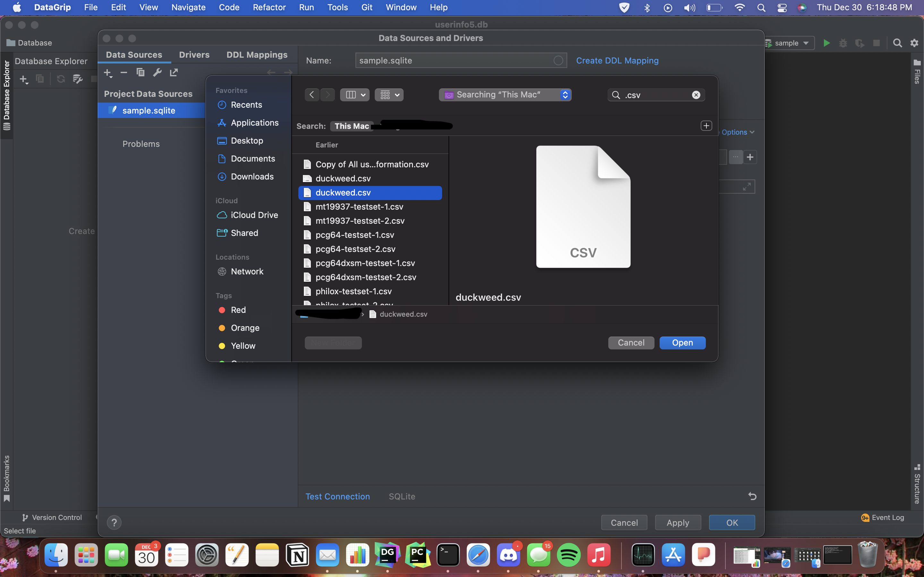
Task: Select duckweed.csv in the file list
Action: (343, 193)
